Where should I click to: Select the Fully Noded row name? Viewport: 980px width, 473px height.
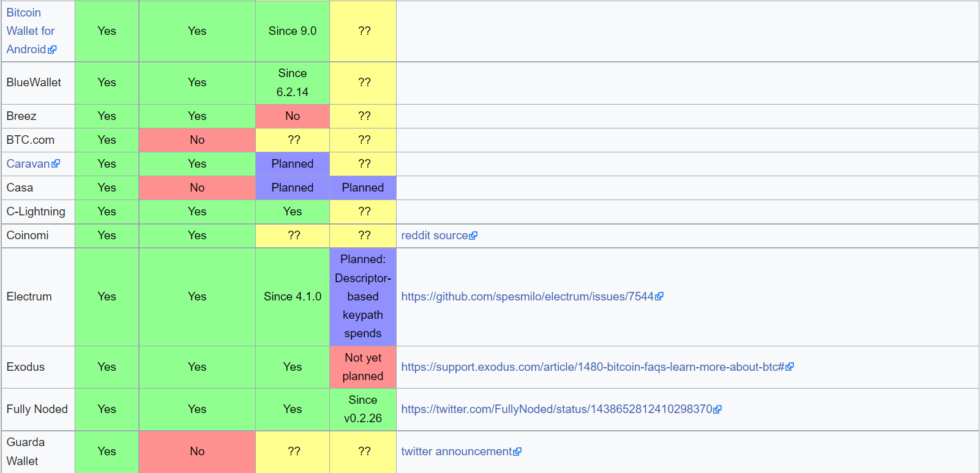(x=37, y=409)
